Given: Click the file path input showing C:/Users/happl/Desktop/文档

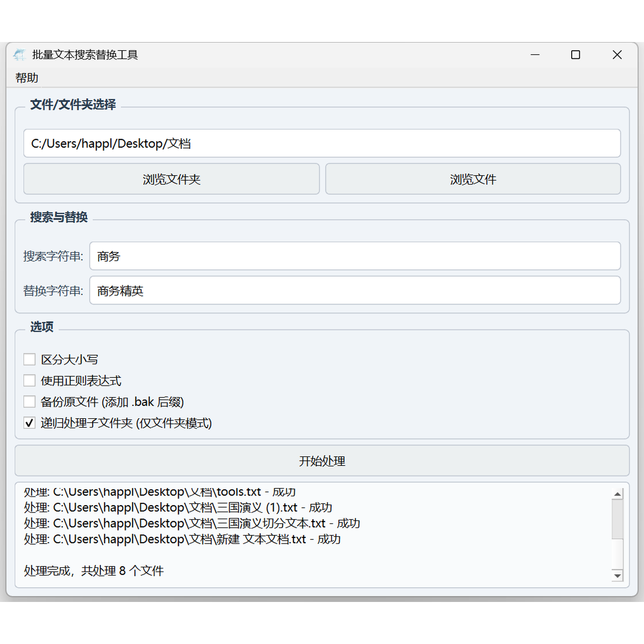Looking at the screenshot, I should [x=321, y=143].
